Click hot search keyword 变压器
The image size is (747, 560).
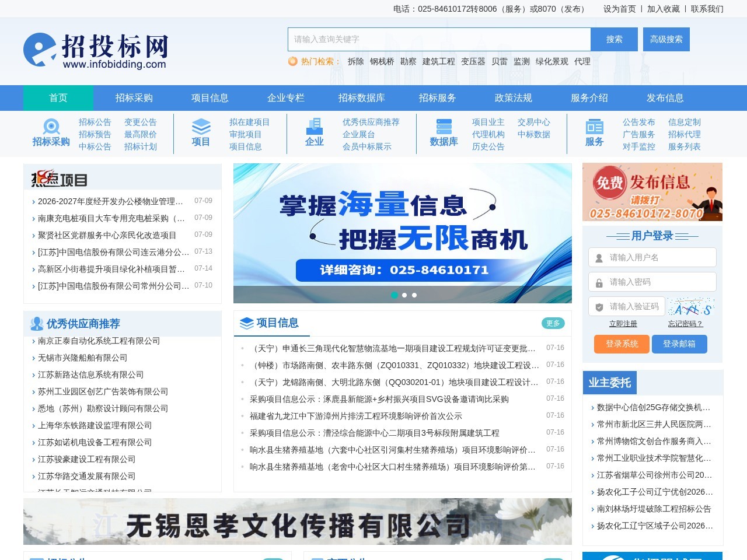(473, 61)
